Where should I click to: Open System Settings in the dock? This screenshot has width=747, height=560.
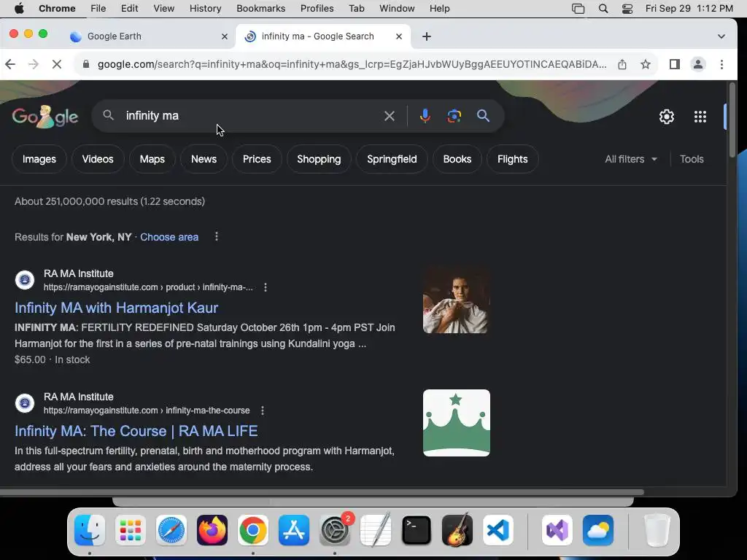click(x=335, y=530)
